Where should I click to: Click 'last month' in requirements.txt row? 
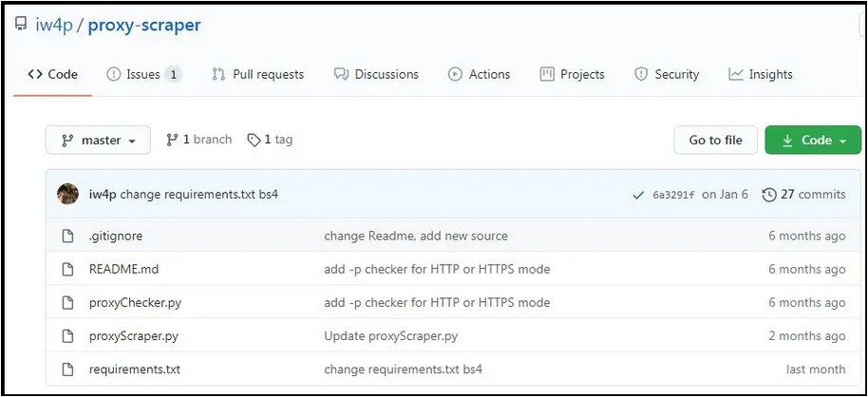click(x=816, y=369)
